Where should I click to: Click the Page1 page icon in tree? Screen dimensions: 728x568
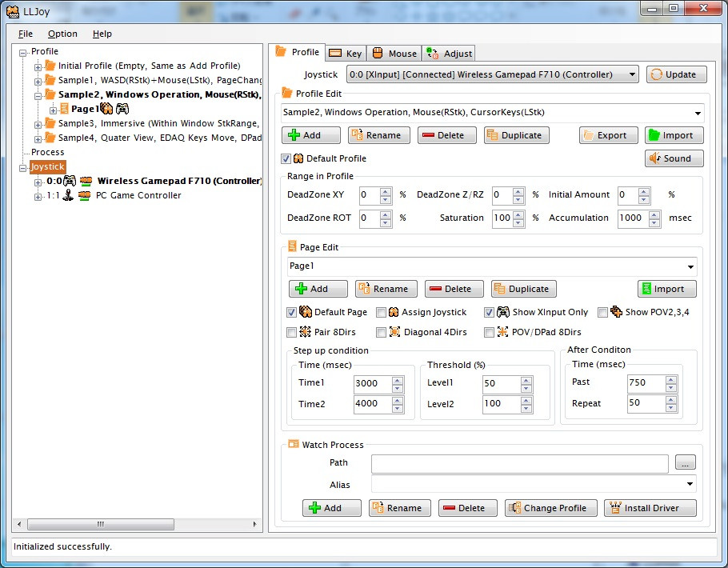[x=64, y=109]
